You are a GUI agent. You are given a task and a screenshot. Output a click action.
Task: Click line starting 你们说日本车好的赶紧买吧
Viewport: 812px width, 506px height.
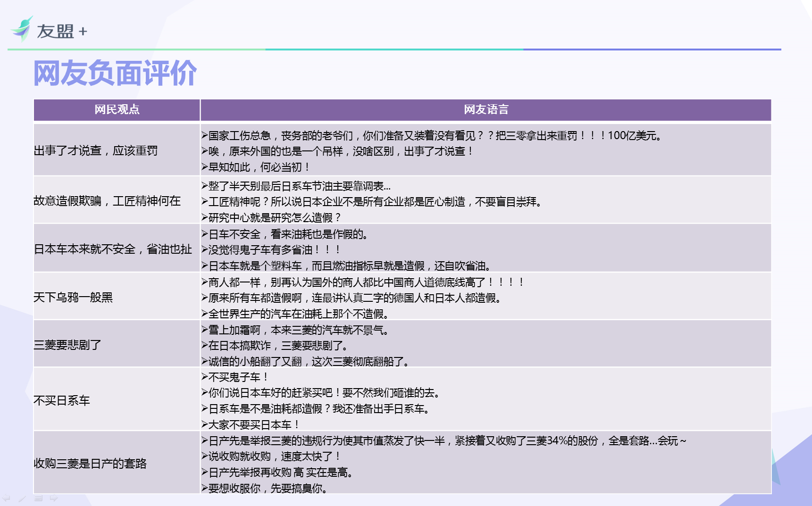[x=322, y=393]
